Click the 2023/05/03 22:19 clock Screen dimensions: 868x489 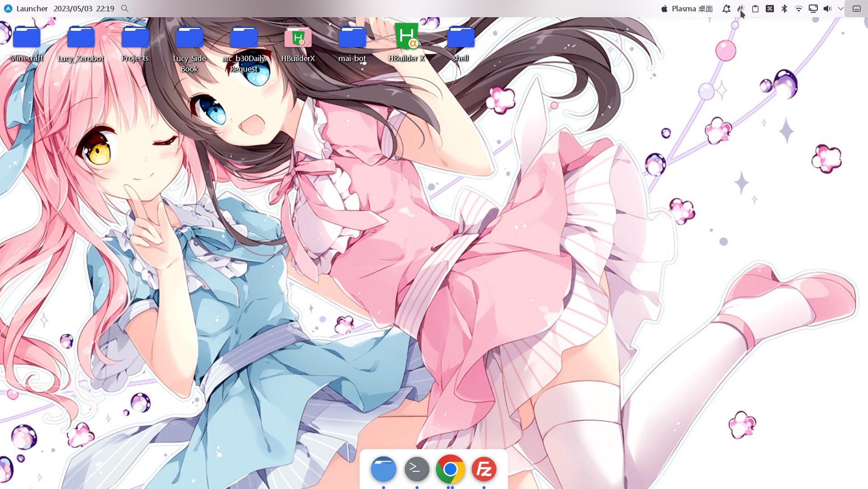[x=84, y=9]
